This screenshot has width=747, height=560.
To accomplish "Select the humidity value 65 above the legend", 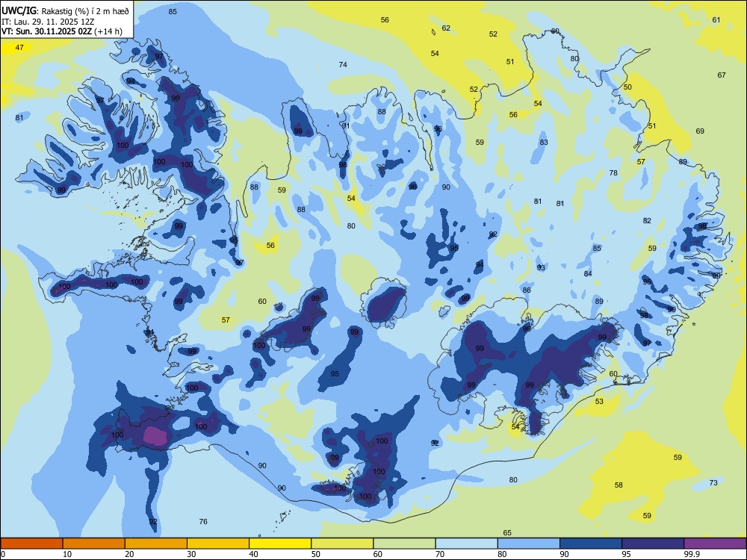I will pos(507,533).
